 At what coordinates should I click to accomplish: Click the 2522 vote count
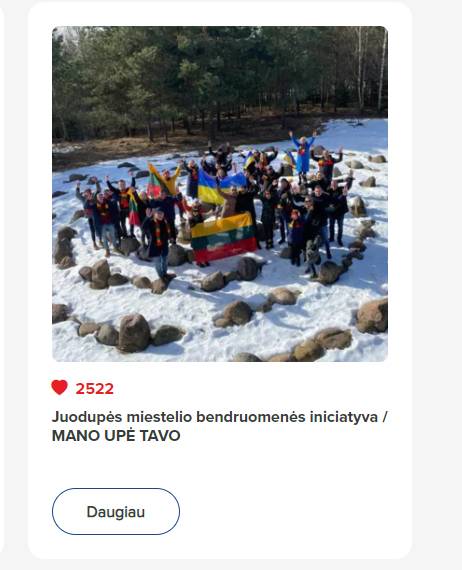[x=95, y=389]
